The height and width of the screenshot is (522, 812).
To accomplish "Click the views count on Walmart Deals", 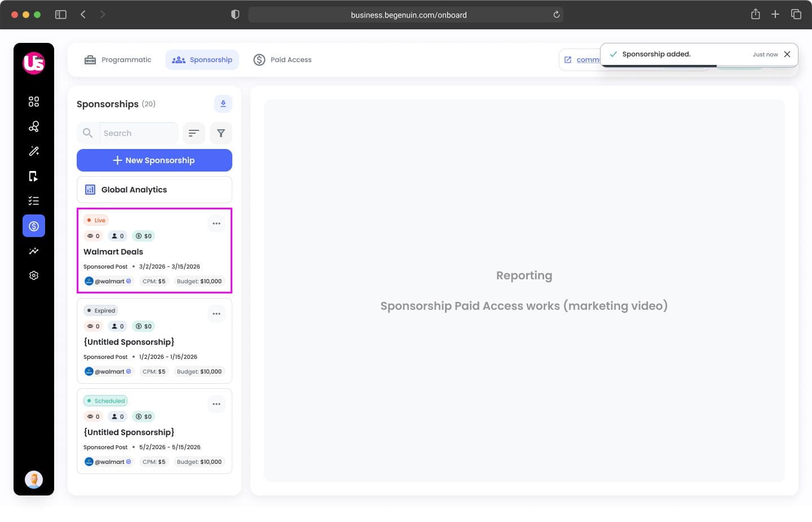I will 93,236.
